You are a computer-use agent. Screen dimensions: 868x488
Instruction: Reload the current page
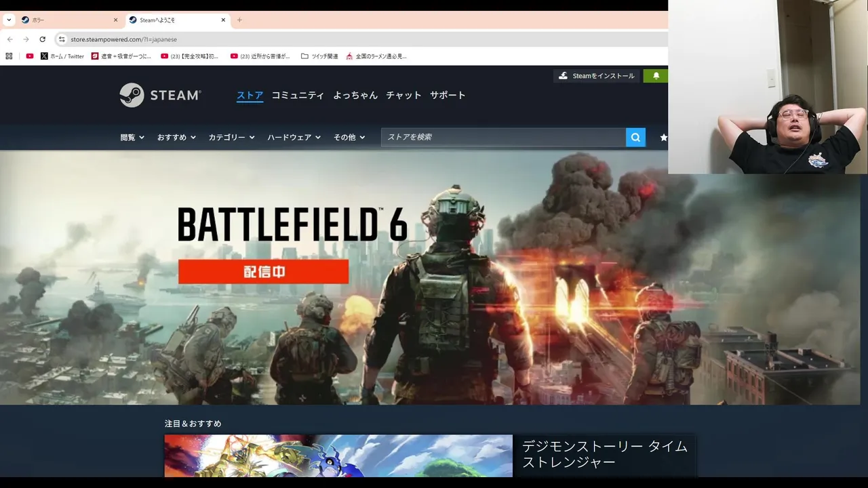[x=43, y=39]
